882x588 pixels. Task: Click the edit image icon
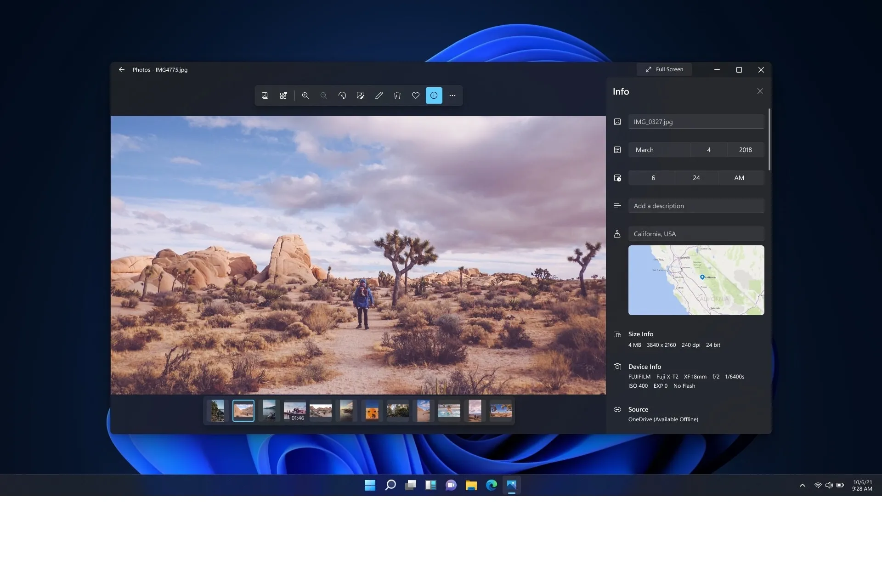[360, 96]
